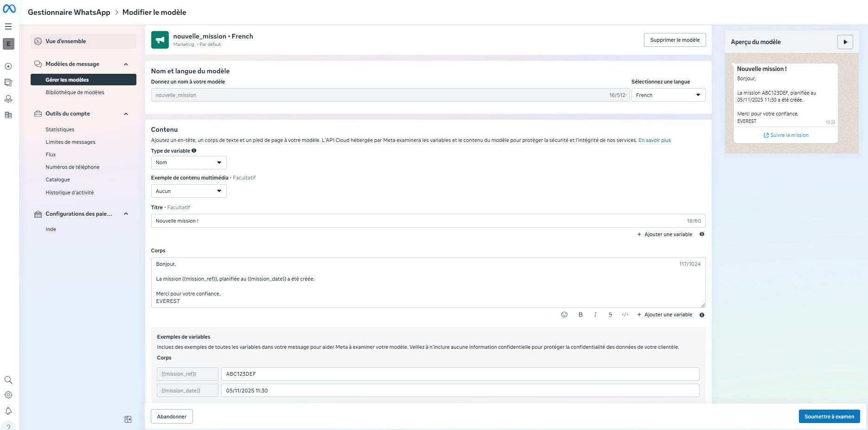Apply italic formatting in body toolbar
Image resolution: width=868 pixels, height=430 pixels.
[595, 314]
